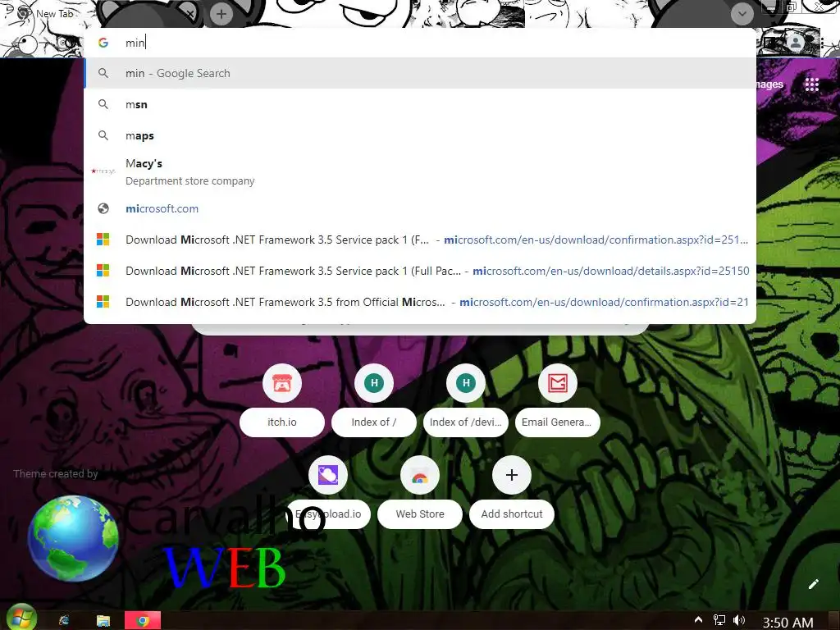840x630 pixels.
Task: Open the Email Generator shortcut icon
Action: point(558,383)
